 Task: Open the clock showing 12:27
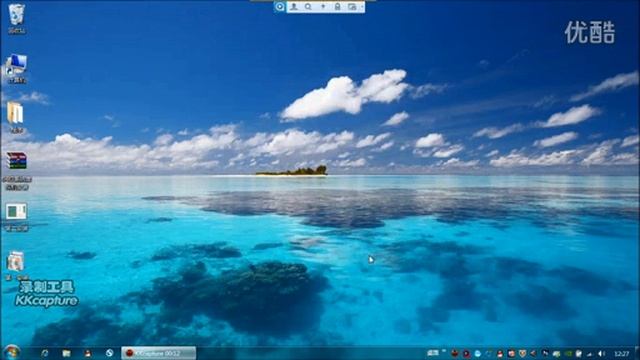coord(621,353)
